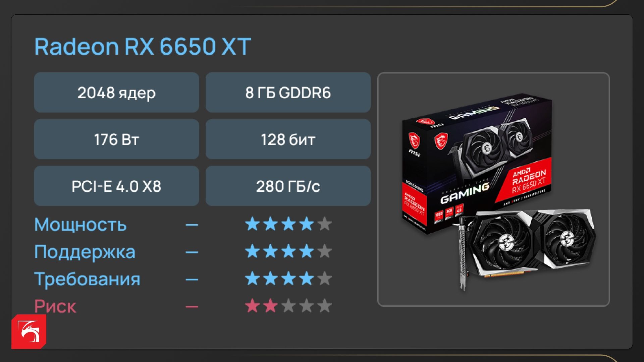Click the Radeon RX 6650 XT title

[x=143, y=46]
